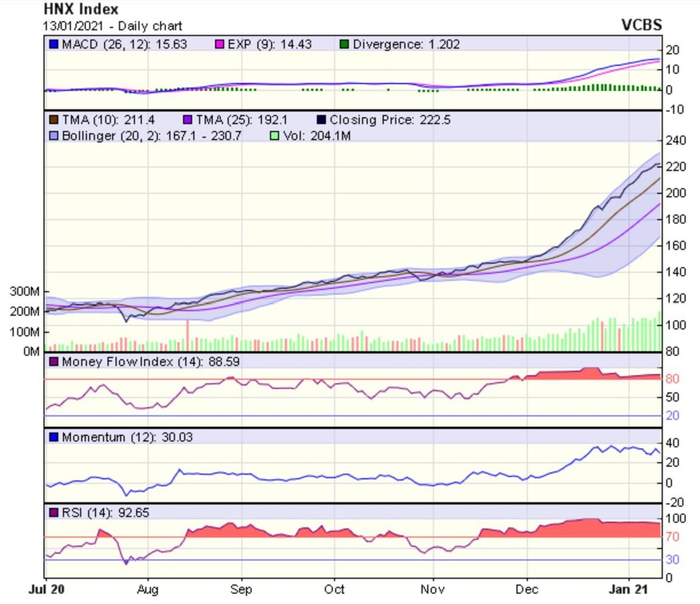The image size is (700, 604).
Task: Click the red 80 overbought level label
Action: [x=672, y=379]
